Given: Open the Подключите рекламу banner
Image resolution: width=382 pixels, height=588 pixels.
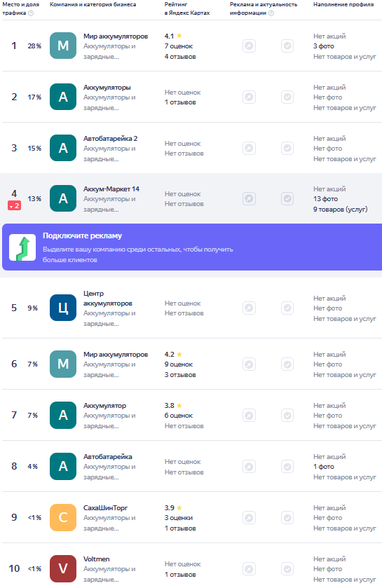Looking at the screenshot, I should (192, 247).
